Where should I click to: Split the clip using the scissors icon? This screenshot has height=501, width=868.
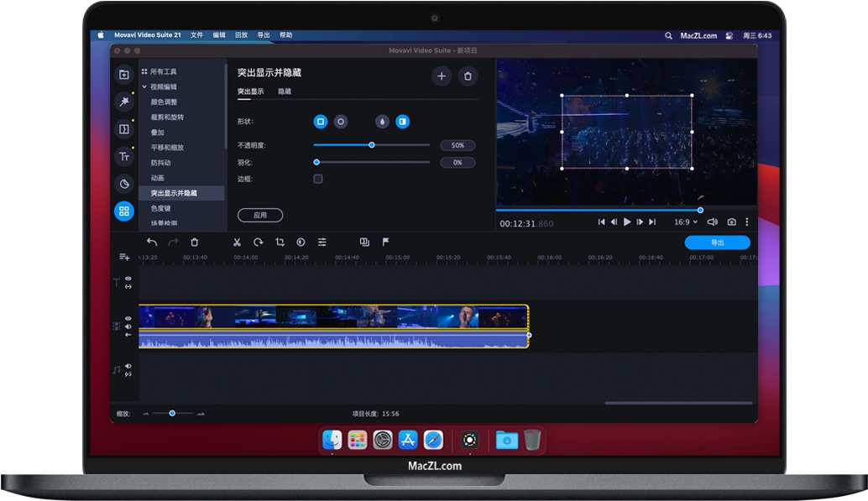[x=238, y=242]
